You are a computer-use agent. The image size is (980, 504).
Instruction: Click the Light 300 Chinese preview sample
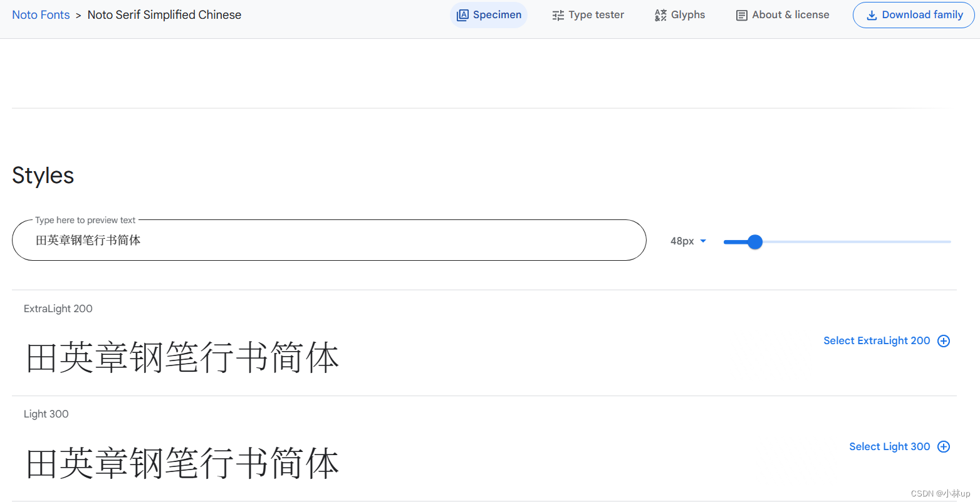coord(182,464)
